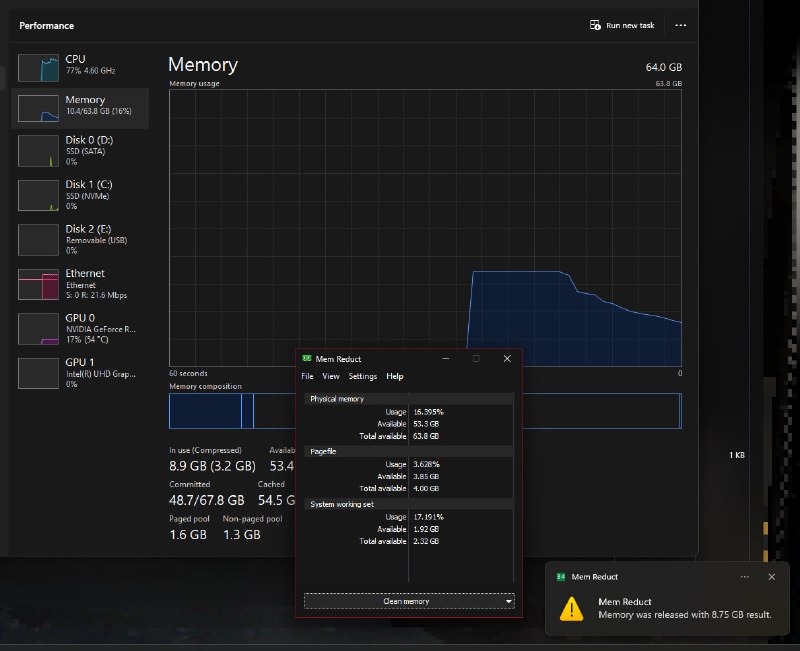Screen dimensions: 800x651
Task: Open the notification's three-dot options menu
Action: click(x=744, y=577)
